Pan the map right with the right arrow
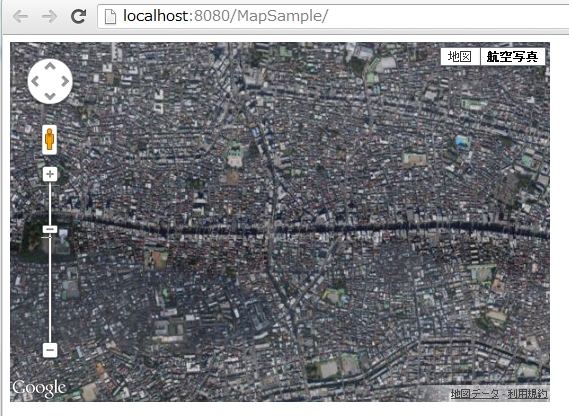 click(x=65, y=81)
